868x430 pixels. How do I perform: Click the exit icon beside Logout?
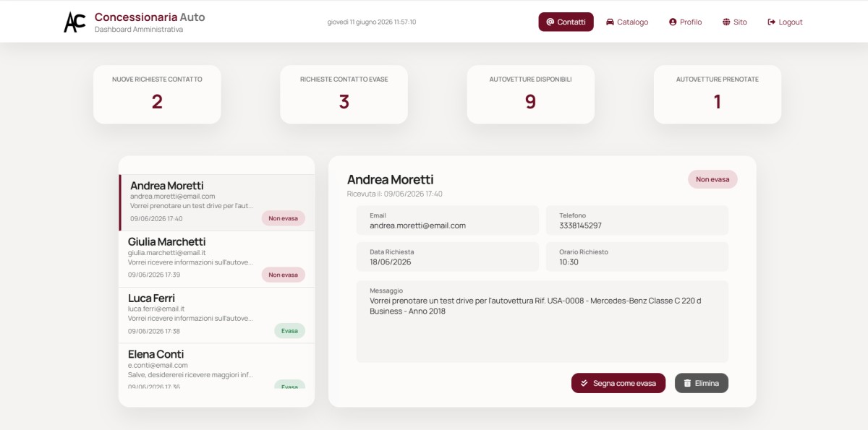(772, 22)
